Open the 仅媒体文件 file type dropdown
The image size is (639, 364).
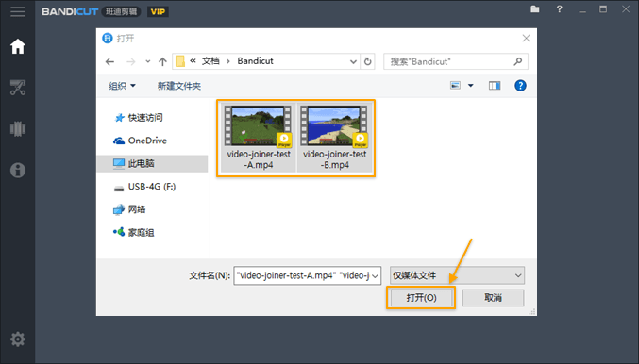click(x=457, y=275)
